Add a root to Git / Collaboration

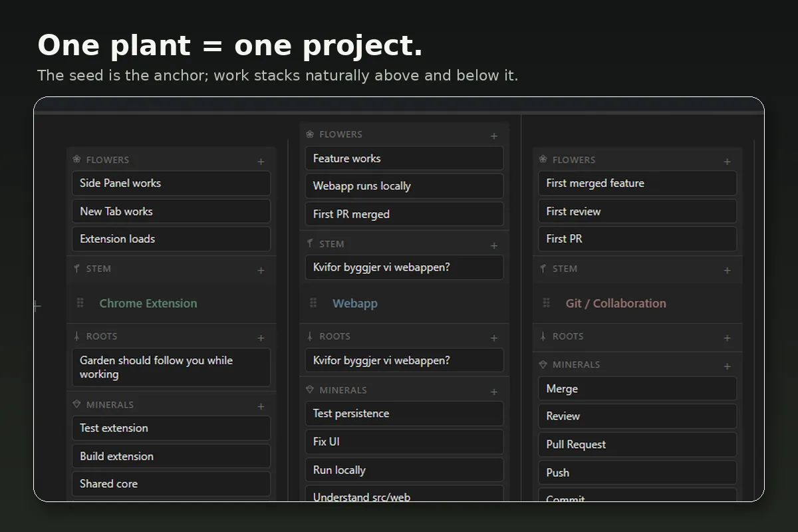727,338
